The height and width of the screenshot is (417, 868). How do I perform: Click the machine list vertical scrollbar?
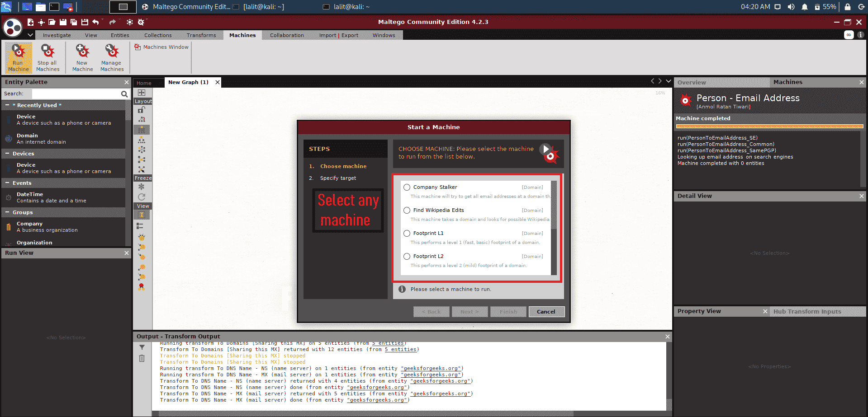554,228
